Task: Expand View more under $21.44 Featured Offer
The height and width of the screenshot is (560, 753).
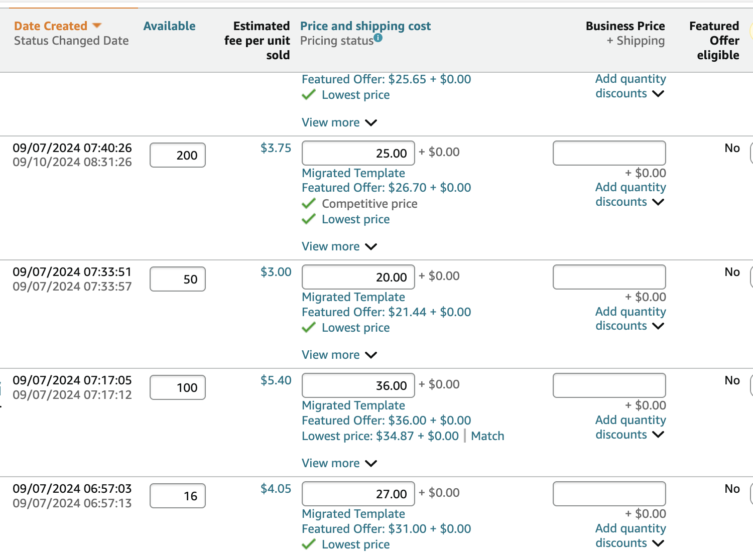Action: 339,355
